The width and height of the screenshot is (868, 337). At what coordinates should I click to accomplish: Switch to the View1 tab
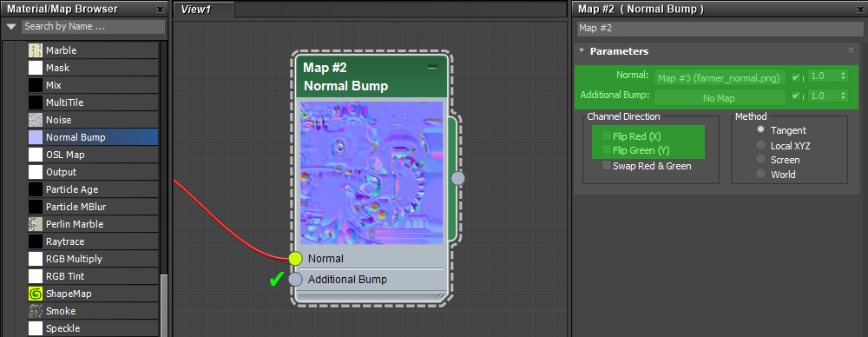pyautogui.click(x=204, y=10)
